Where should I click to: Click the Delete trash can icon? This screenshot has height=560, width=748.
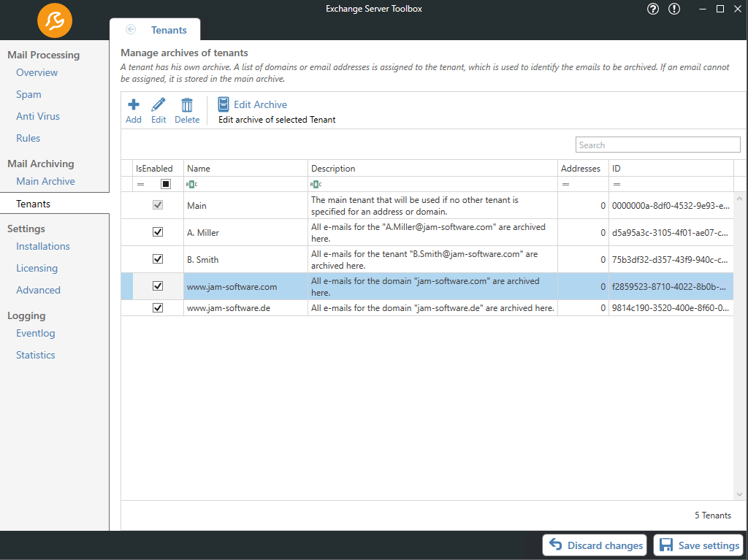coord(187,105)
